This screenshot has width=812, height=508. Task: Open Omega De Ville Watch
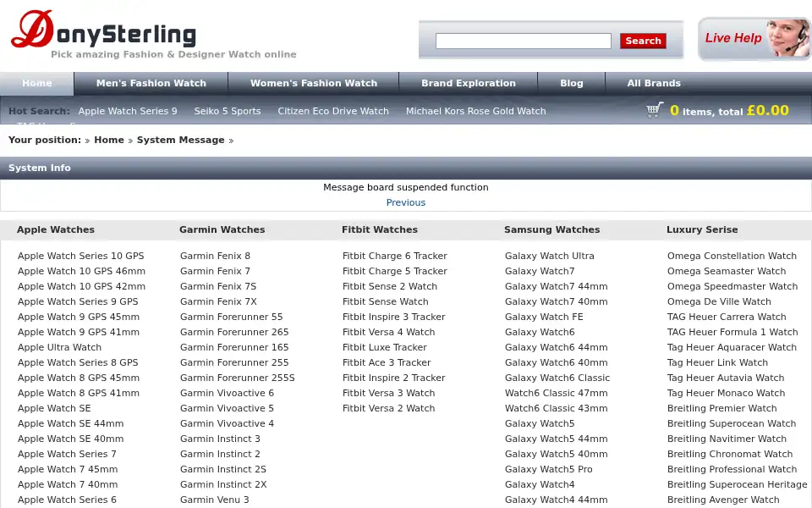tap(719, 301)
